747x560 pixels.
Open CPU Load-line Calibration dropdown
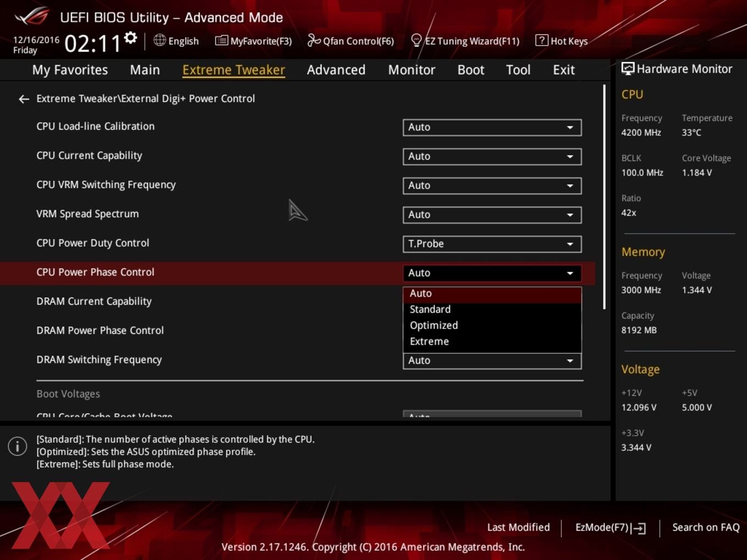click(x=492, y=127)
